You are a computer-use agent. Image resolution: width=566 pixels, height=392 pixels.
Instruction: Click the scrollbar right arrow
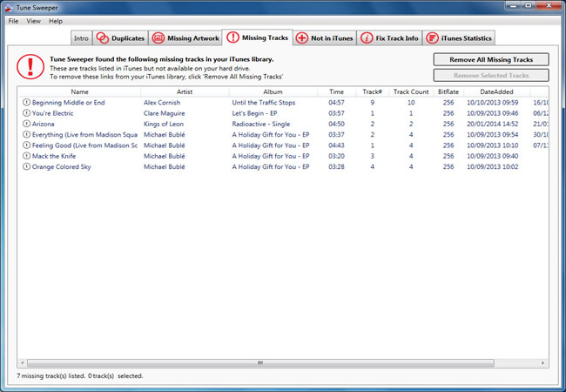542,362
